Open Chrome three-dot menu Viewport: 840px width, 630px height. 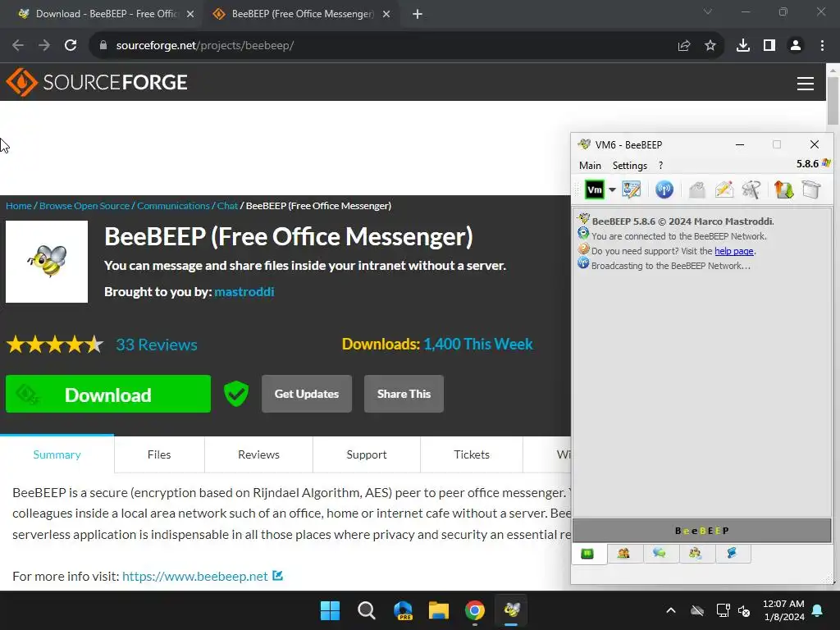(x=822, y=46)
